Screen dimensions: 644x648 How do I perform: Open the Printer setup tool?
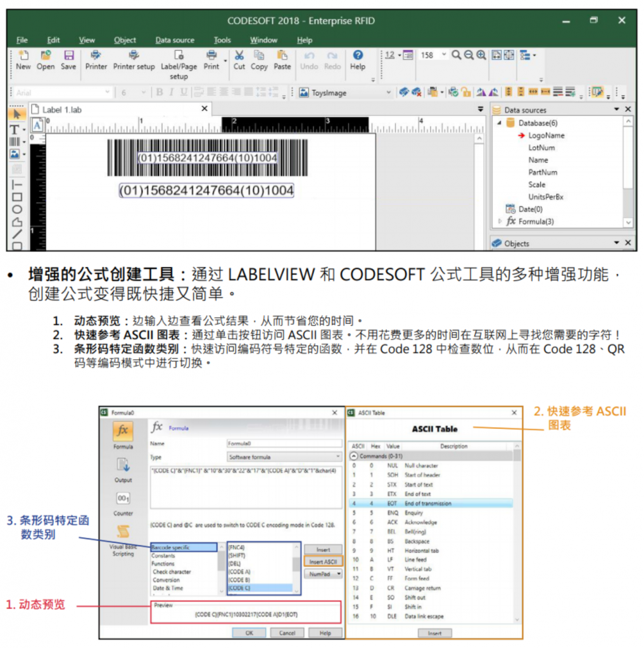coord(134,56)
